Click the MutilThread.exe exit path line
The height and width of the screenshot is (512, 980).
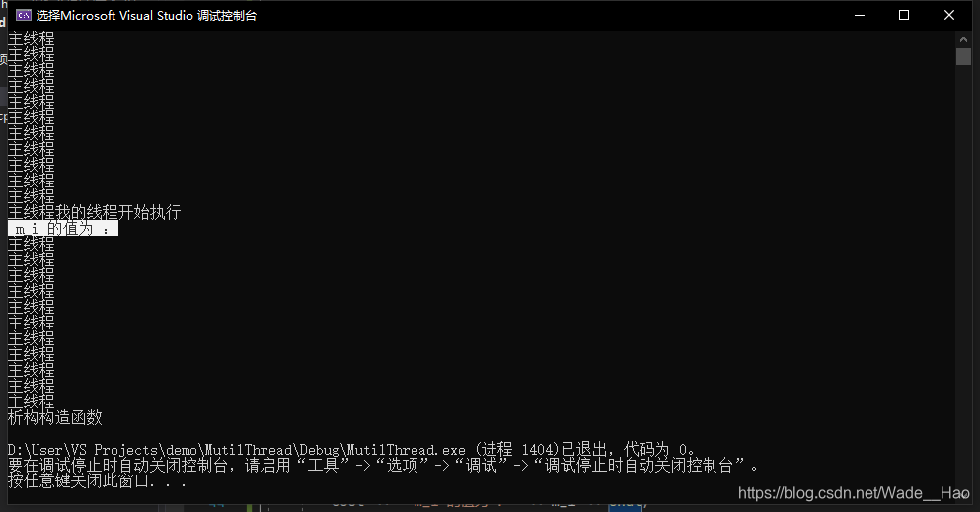pyautogui.click(x=351, y=450)
